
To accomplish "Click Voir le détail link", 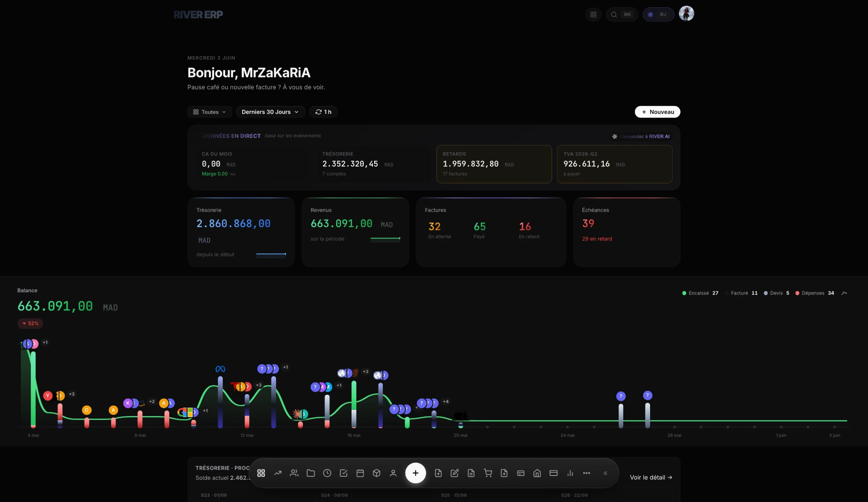I will tap(651, 477).
